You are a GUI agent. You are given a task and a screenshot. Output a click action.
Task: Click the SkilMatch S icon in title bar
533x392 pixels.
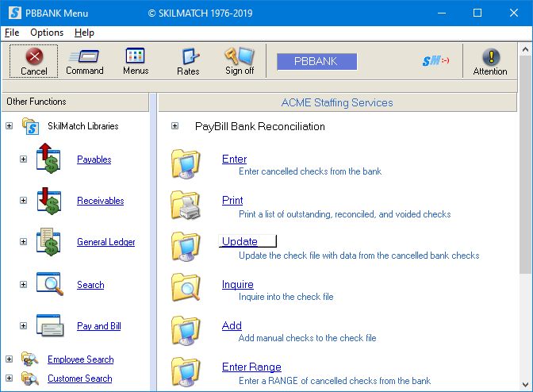15,13
